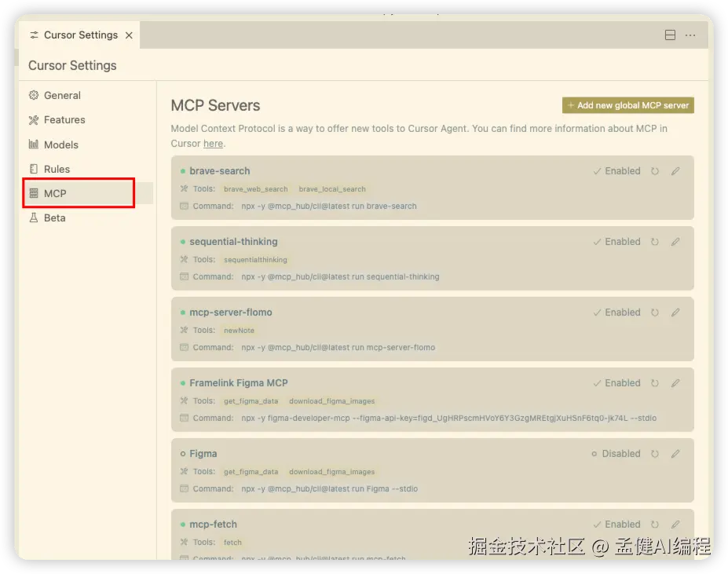The image size is (728, 574).
Task: Refresh the disabled Figma server
Action: click(655, 453)
